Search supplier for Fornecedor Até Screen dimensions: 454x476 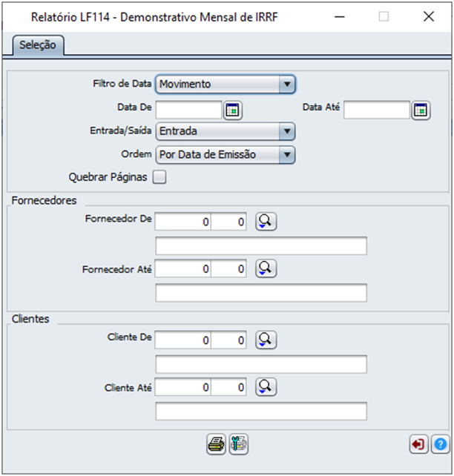[x=266, y=268]
